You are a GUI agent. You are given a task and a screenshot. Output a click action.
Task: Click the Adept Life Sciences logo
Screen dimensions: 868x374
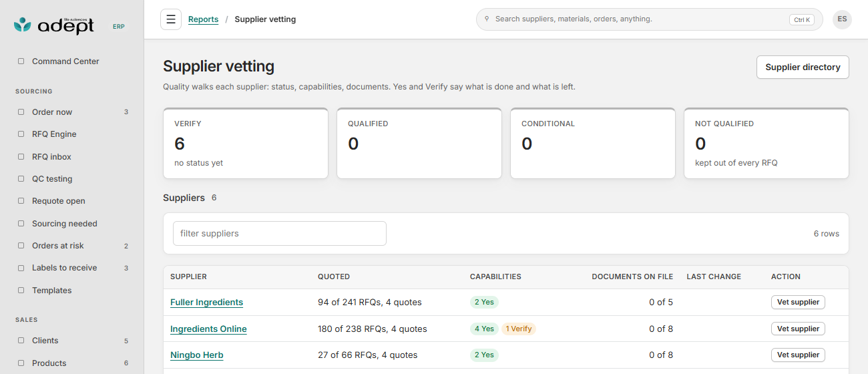pyautogui.click(x=54, y=25)
